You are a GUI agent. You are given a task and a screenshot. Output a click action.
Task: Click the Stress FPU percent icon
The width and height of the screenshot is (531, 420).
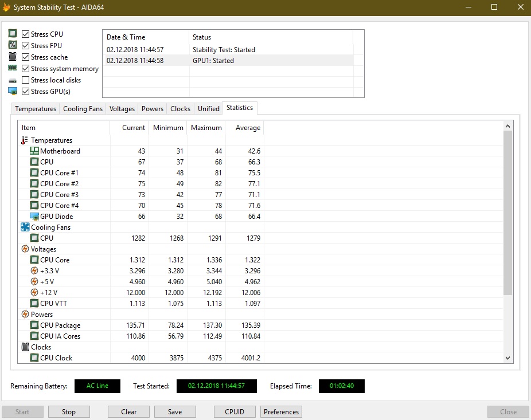click(13, 45)
